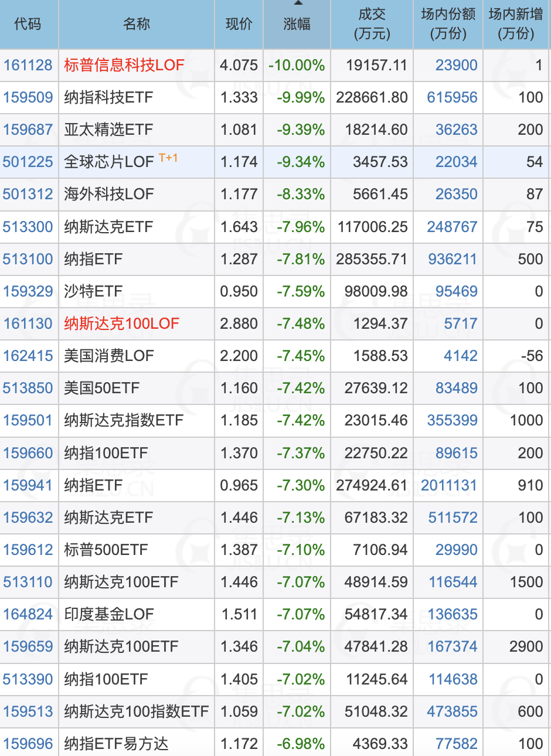Open fund code 159696 link
Image resolution: width=551 pixels, height=756 pixels.
pos(28,744)
